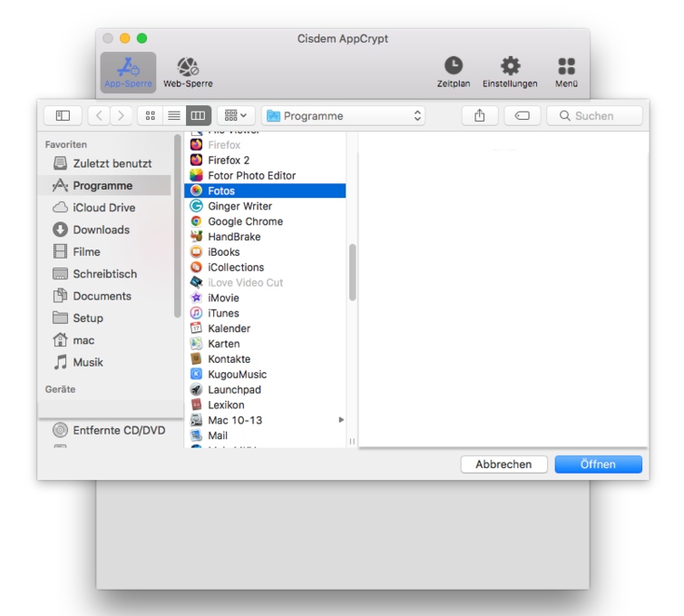Open Setup folder in sidebar

tap(104, 318)
